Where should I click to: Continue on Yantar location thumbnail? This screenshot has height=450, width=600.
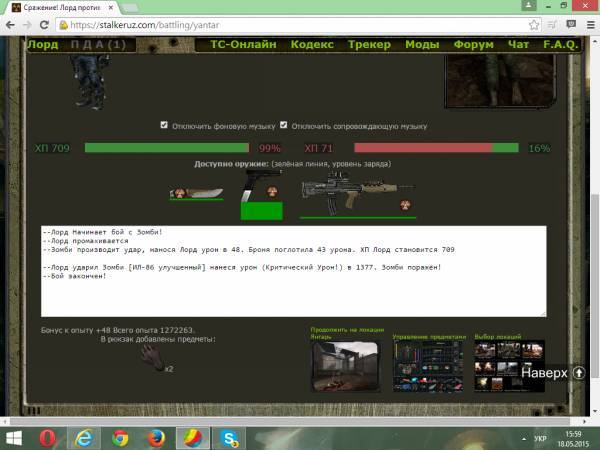point(345,366)
